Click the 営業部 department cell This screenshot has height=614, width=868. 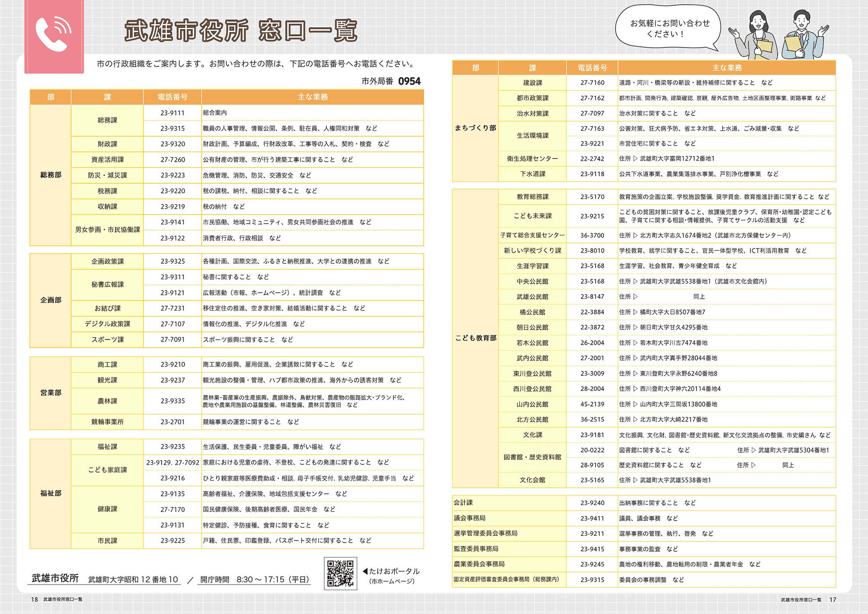(x=51, y=393)
